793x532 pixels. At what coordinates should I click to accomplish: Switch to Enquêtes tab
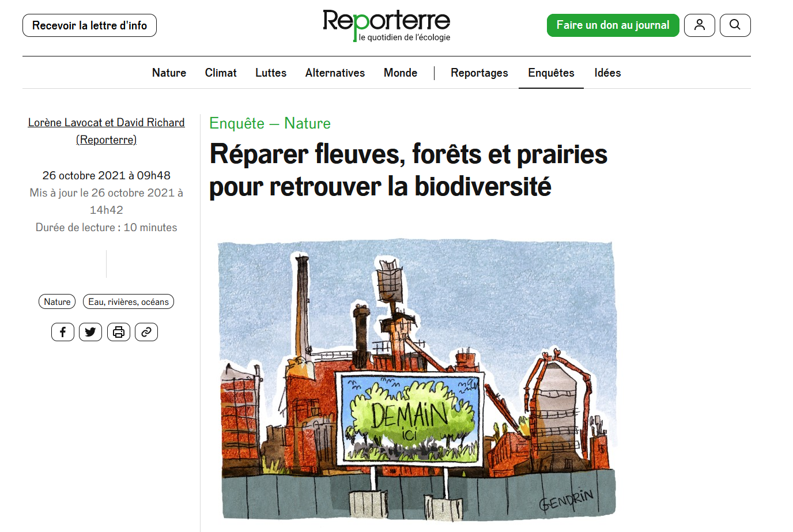point(551,73)
